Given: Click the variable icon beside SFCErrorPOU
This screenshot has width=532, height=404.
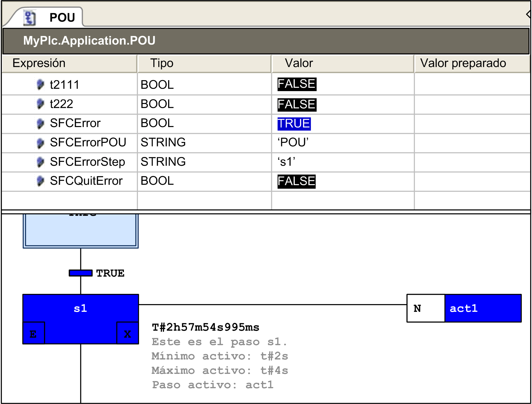Looking at the screenshot, I should point(40,143).
